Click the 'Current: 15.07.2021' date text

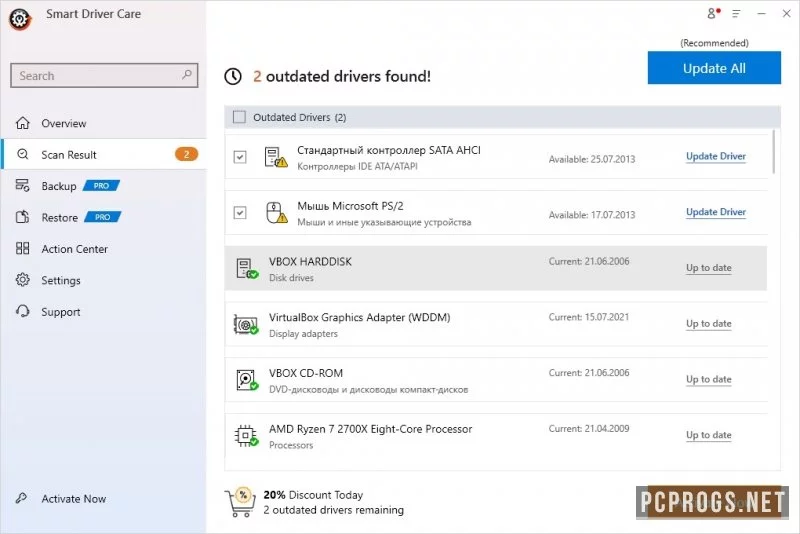[589, 317]
